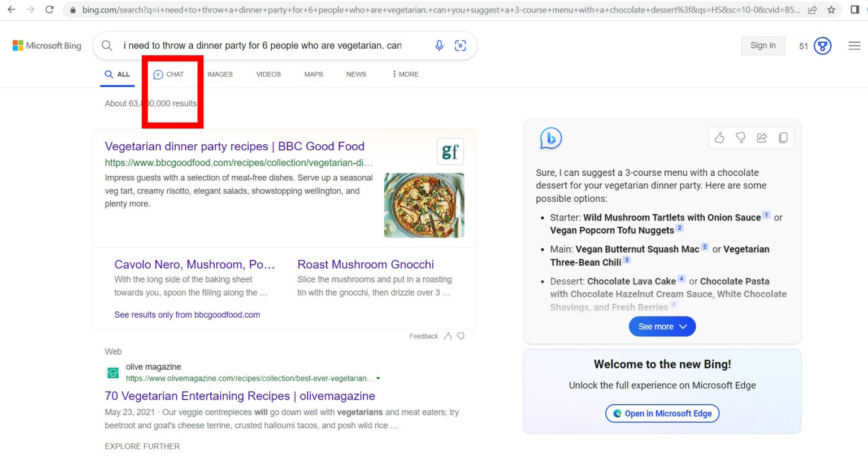
Task: Switch to the IMAGES tab
Action: click(x=220, y=74)
